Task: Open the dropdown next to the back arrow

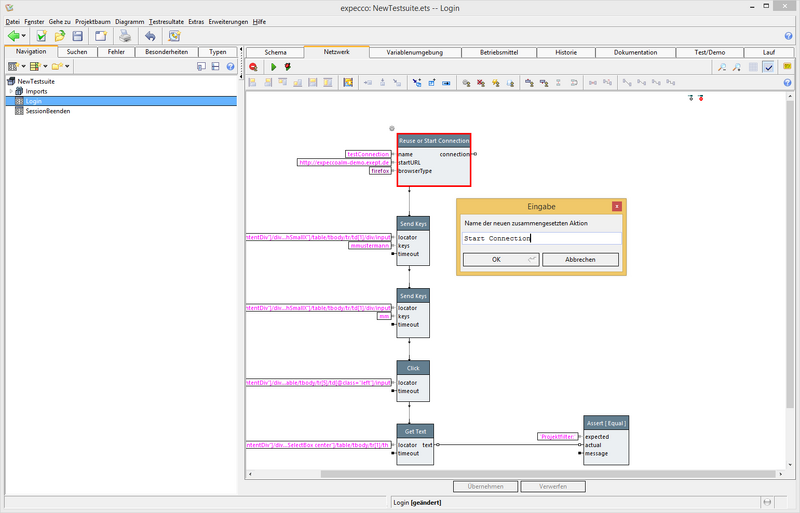Action: click(24, 36)
